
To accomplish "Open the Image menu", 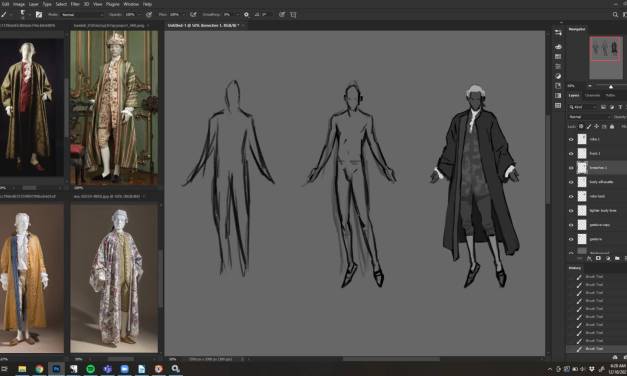I will [19, 4].
